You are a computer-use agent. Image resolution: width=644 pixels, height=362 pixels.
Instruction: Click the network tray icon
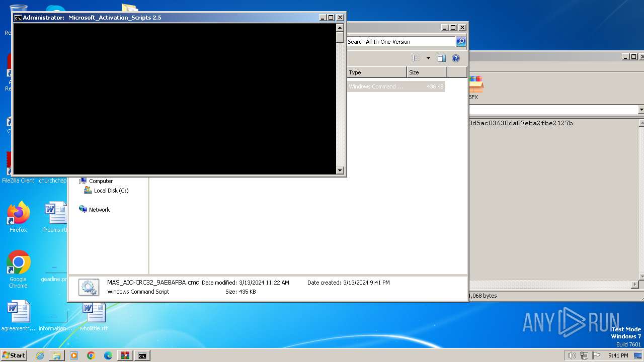coord(584,355)
